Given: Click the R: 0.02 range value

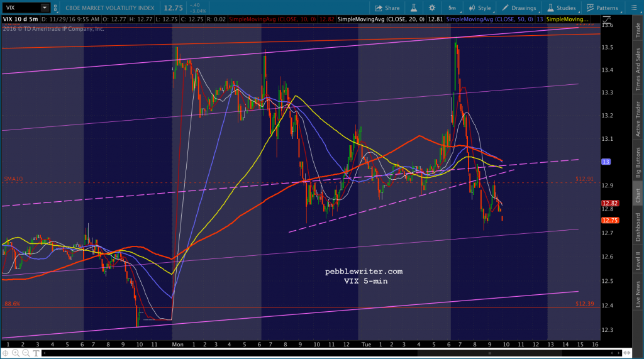Looking at the screenshot, I should tap(216, 19).
